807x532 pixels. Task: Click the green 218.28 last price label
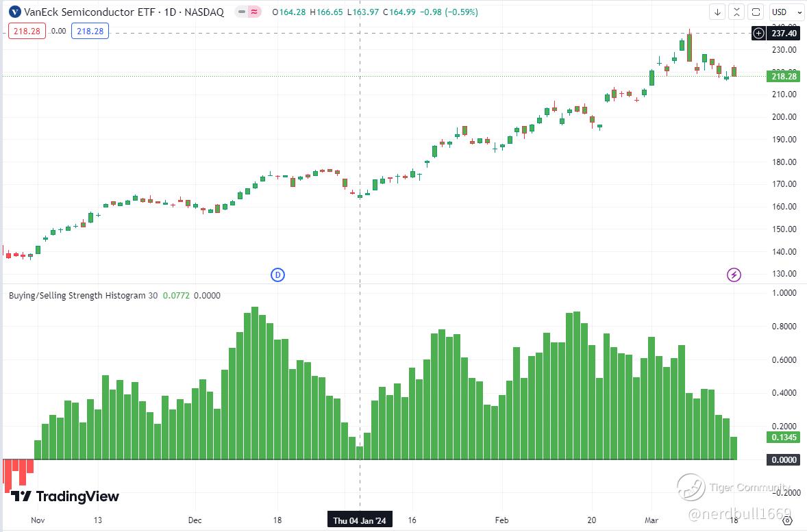click(784, 76)
